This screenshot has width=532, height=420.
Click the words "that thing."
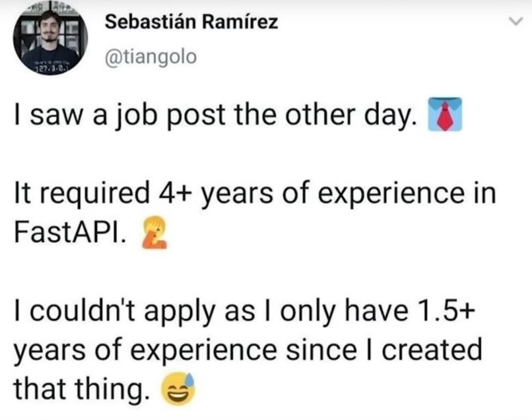click(x=82, y=389)
